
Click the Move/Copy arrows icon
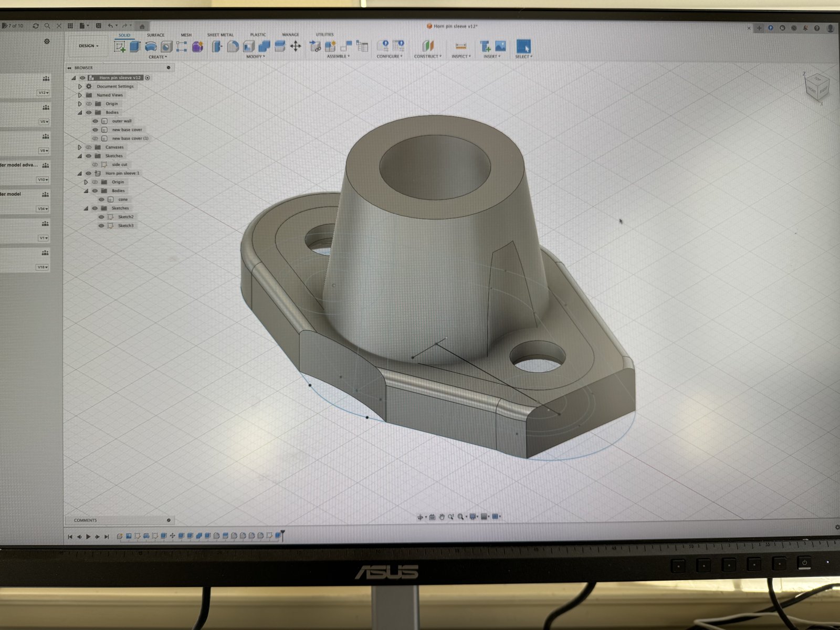pos(296,47)
